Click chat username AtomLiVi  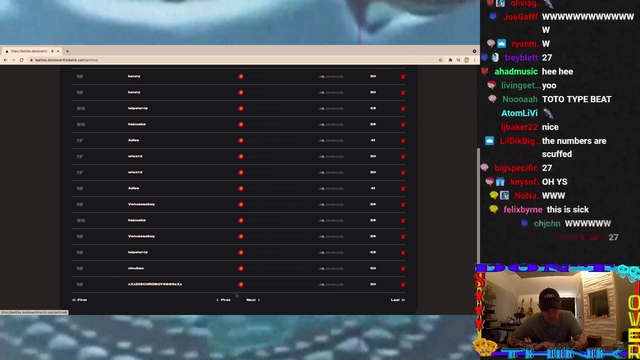click(x=519, y=113)
